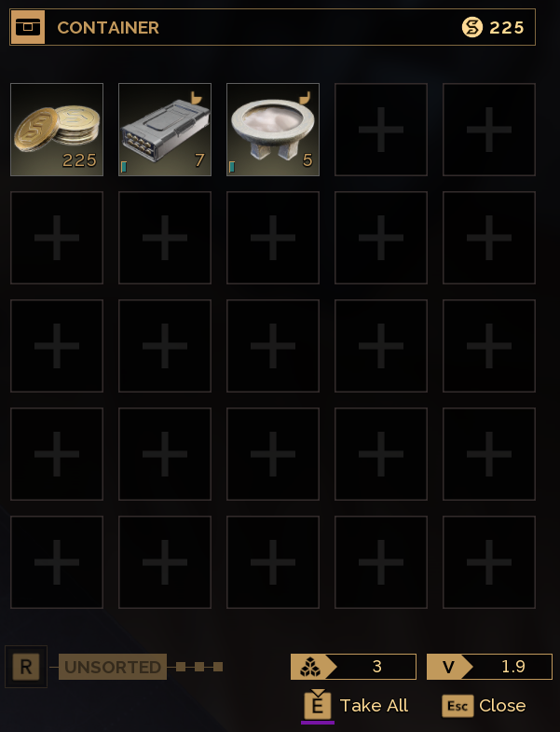Click the E key Take All icon

[318, 705]
